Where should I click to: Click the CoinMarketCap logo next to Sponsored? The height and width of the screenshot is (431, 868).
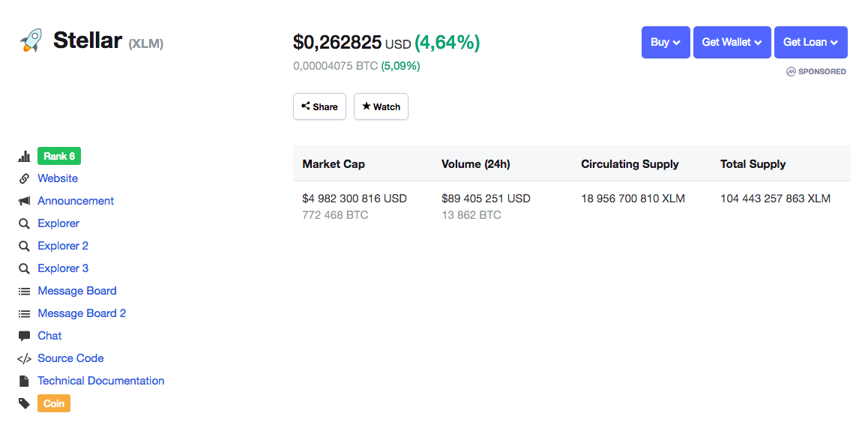pos(791,71)
